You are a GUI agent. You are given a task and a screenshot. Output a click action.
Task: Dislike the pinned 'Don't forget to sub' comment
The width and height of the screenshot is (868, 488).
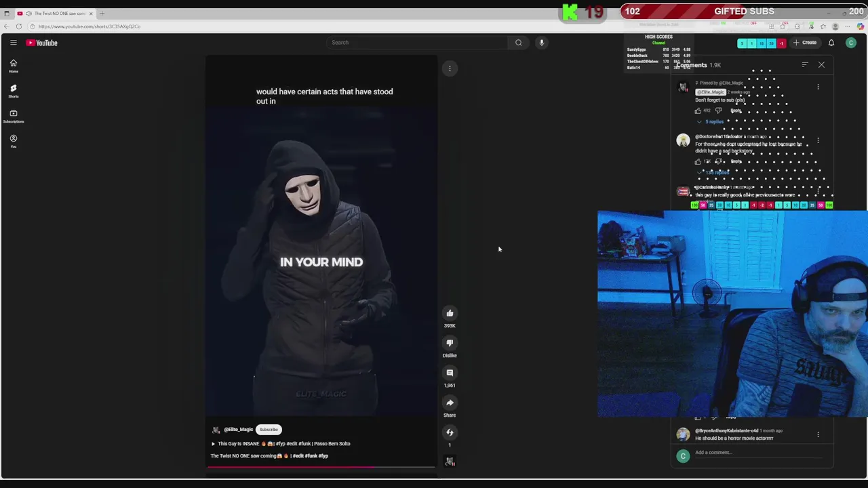[x=719, y=110]
